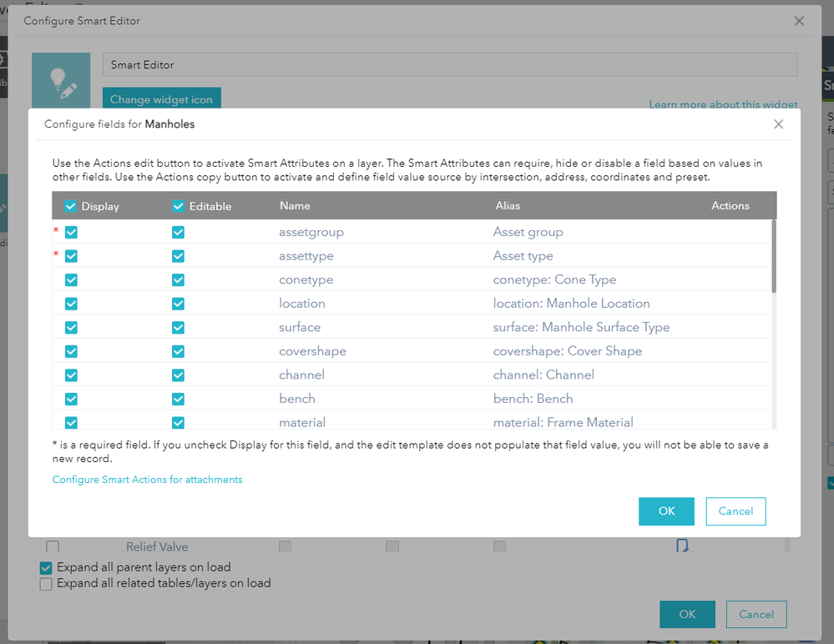Click the Asset type alias cell
Screen dimensions: 834x644
coord(523,256)
